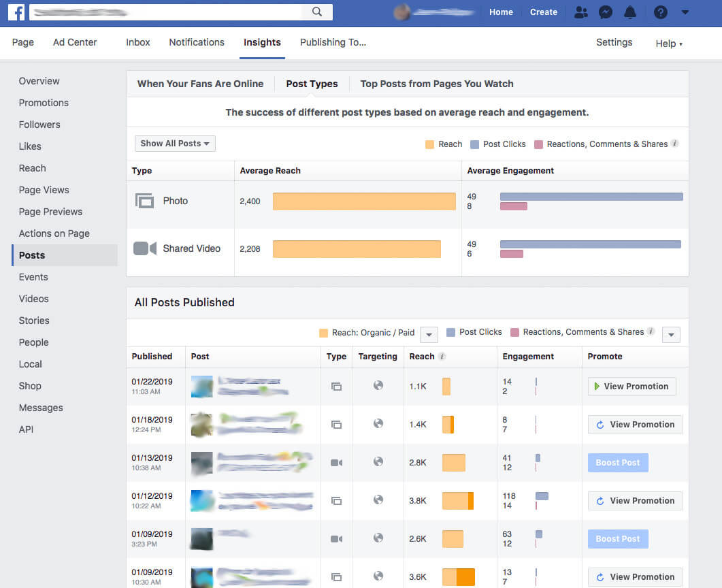Viewport: 722px width, 588px height.
Task: Open the Inbox tab
Action: click(x=138, y=42)
